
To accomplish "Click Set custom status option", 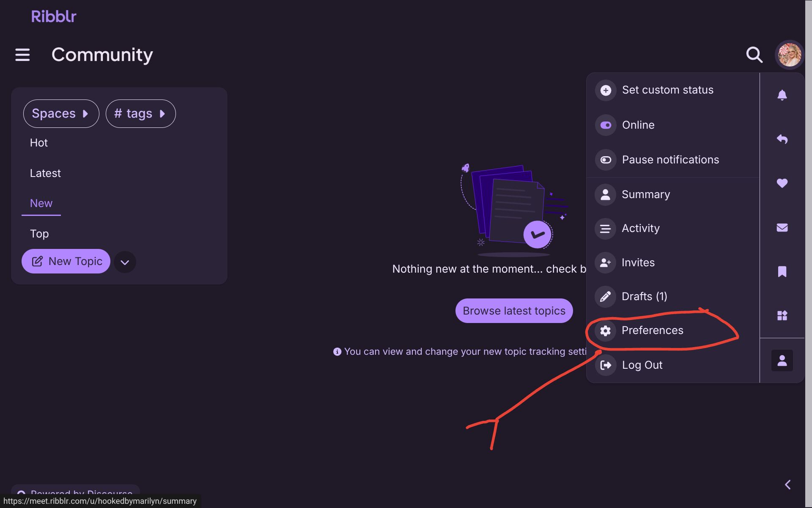I will 667,90.
